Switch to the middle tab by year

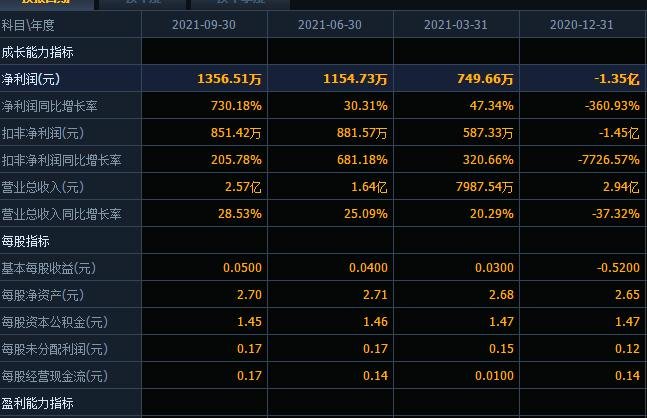[143, 3]
